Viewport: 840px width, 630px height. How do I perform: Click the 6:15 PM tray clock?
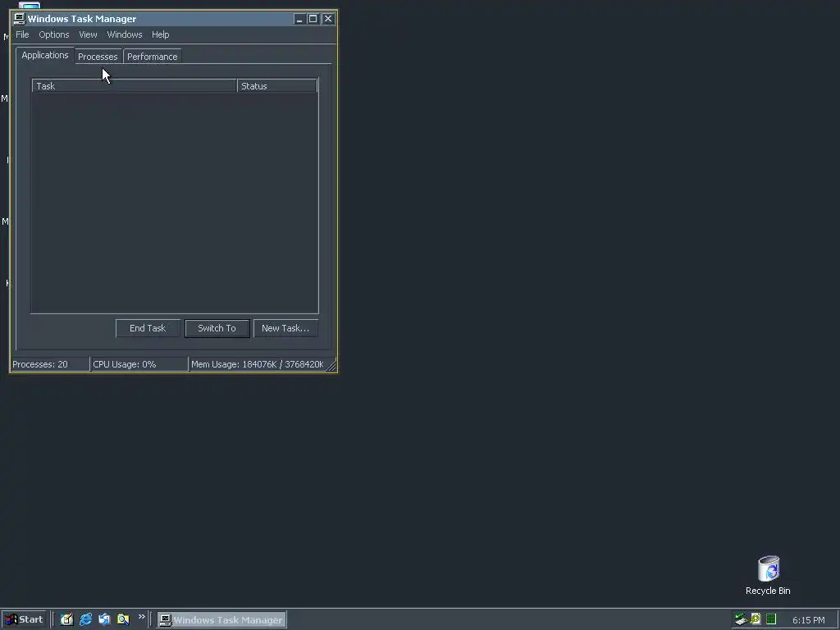pos(808,620)
